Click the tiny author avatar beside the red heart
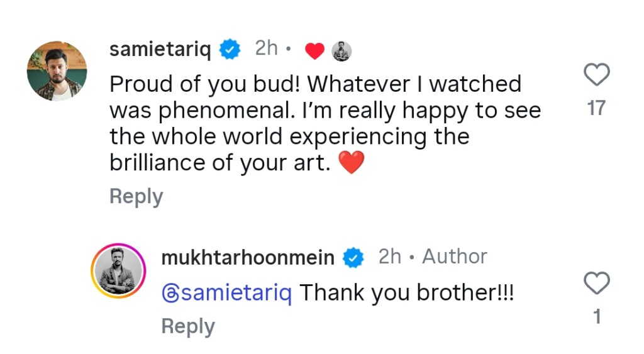 click(x=341, y=52)
